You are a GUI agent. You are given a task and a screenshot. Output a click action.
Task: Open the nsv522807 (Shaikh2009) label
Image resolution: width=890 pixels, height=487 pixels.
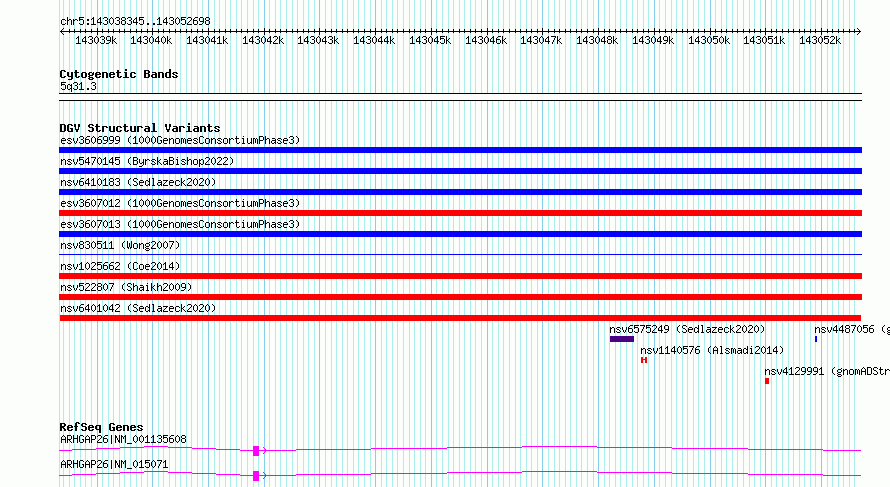pyautogui.click(x=126, y=287)
